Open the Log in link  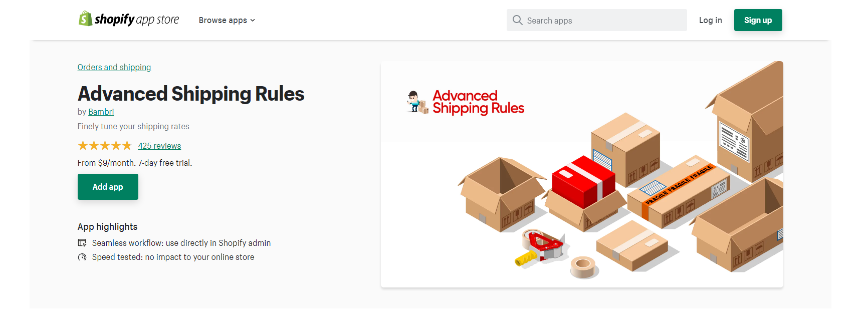coord(710,21)
